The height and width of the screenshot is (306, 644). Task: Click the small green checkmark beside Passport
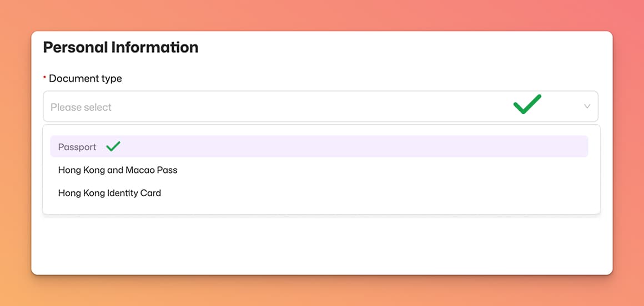(113, 146)
